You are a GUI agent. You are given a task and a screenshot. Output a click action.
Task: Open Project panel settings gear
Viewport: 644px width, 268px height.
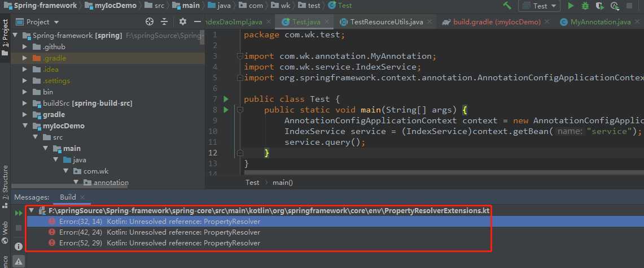[x=183, y=22]
